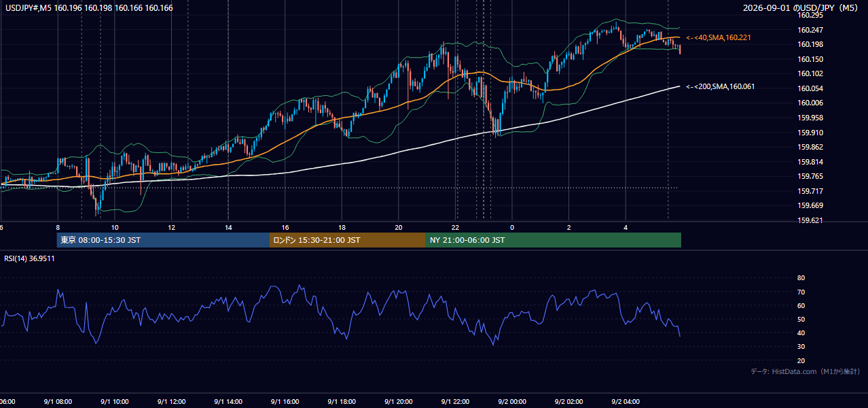Click the 9/2 04:00 time axis label
Viewport: 868px width, 408px height.
pyautogui.click(x=626, y=402)
